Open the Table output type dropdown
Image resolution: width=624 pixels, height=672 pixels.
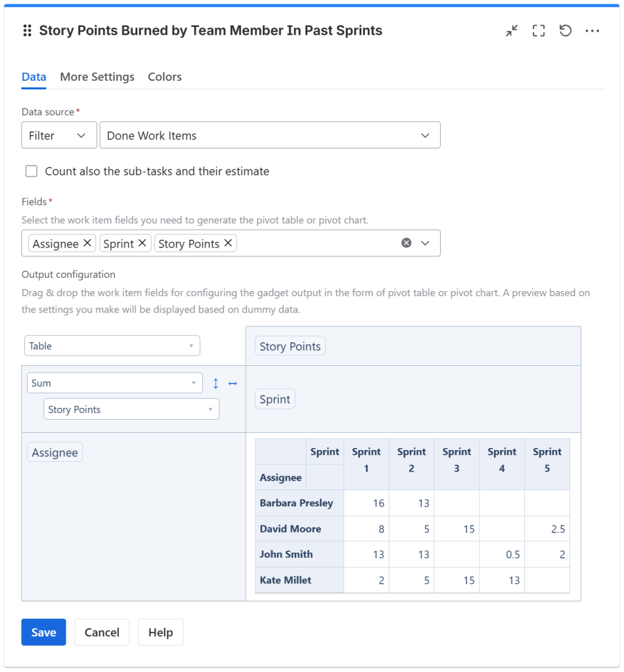tap(112, 346)
